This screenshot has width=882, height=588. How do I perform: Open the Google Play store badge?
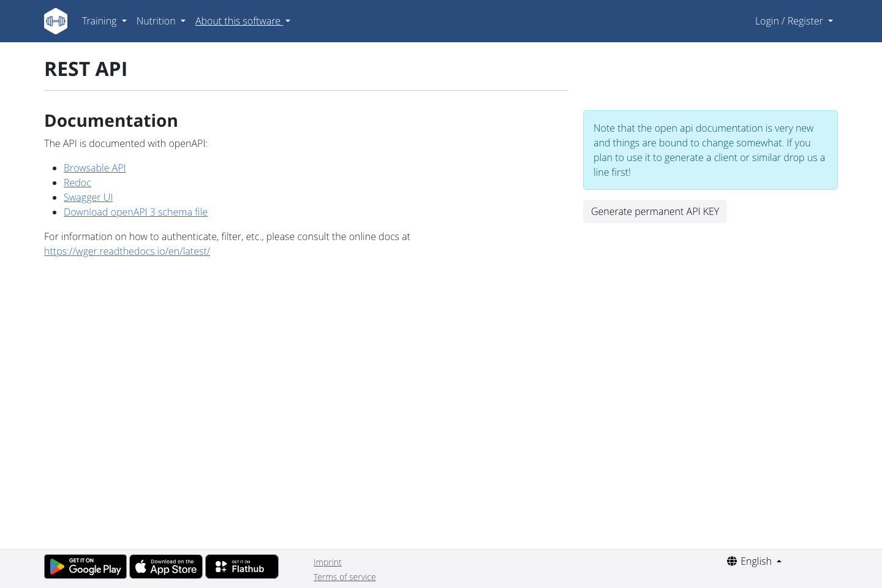85,566
